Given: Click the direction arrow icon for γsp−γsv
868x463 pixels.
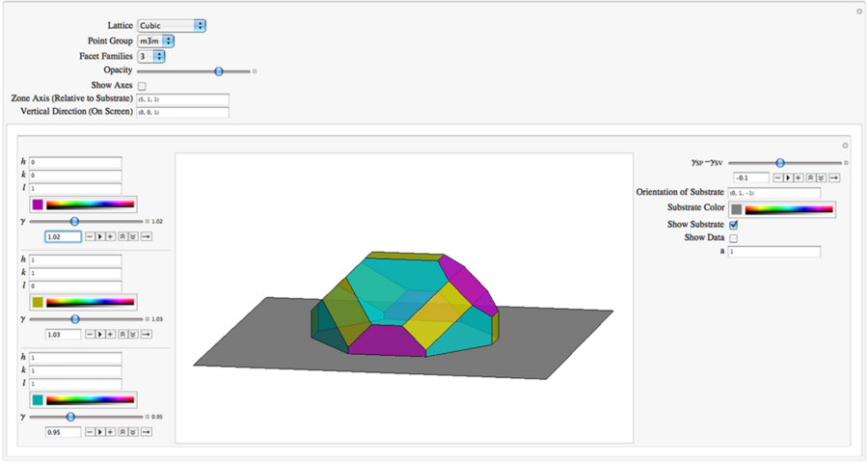Looking at the screenshot, I should 833,178.
